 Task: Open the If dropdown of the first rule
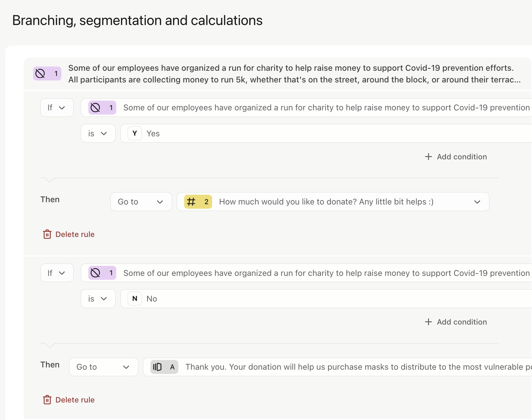click(x=57, y=107)
